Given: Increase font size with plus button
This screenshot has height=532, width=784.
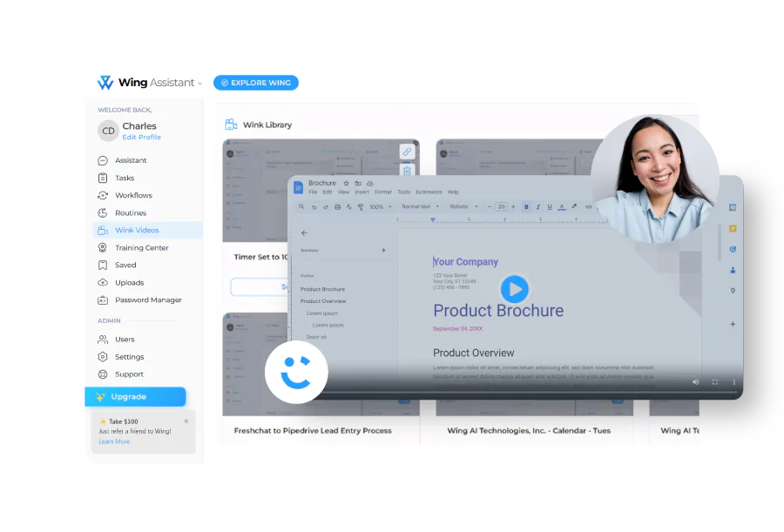Looking at the screenshot, I should point(513,206).
